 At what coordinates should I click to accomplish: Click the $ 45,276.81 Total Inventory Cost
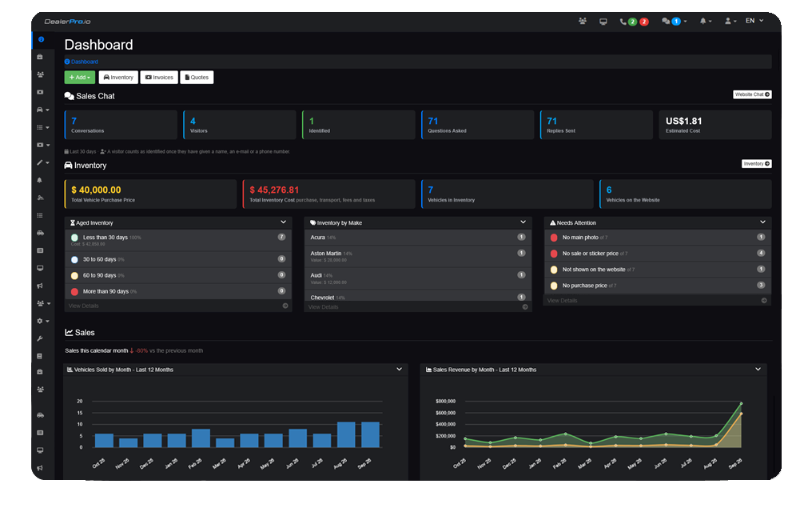pos(328,194)
